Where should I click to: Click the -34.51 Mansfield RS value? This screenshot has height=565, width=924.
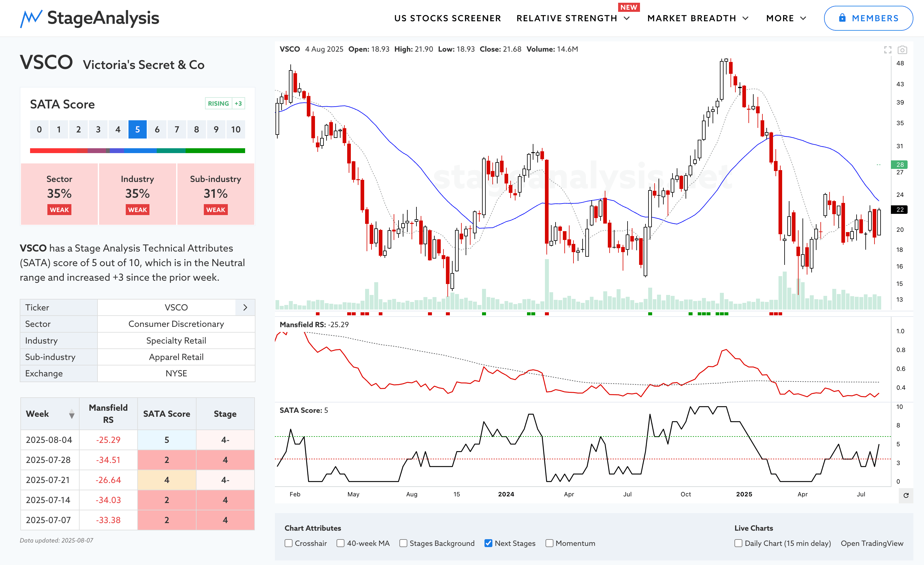click(108, 460)
